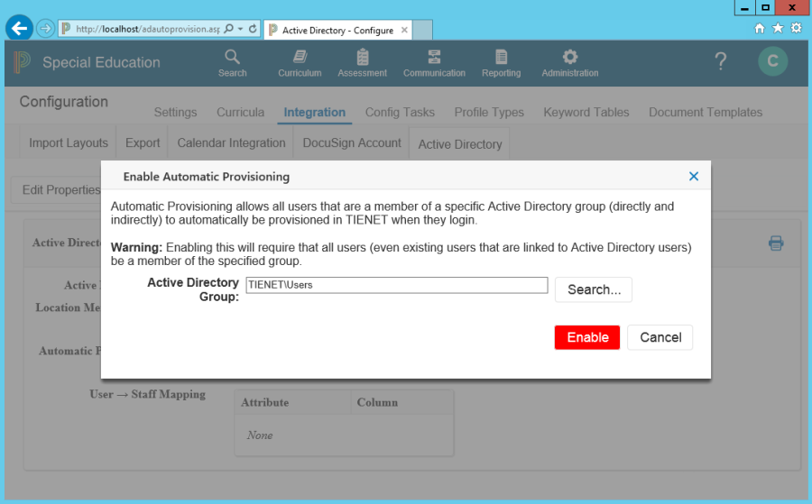Expand the browser address bar search dropdown
812x504 pixels.
[x=241, y=29]
